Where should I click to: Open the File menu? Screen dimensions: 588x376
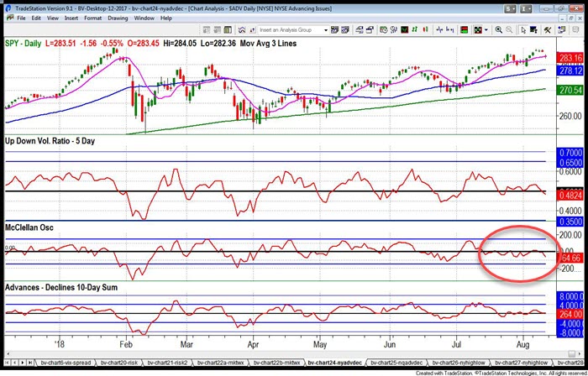(x=20, y=17)
